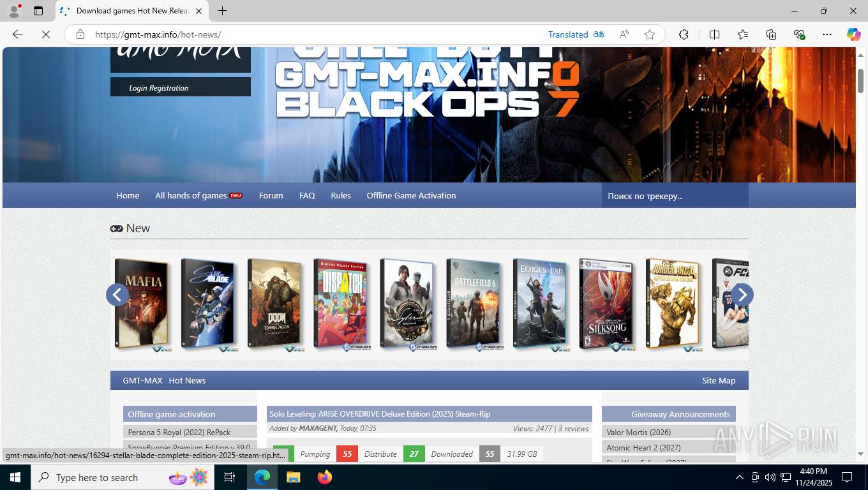Open the Mafia game cover
Viewport: 868px width, 490px height.
point(142,304)
